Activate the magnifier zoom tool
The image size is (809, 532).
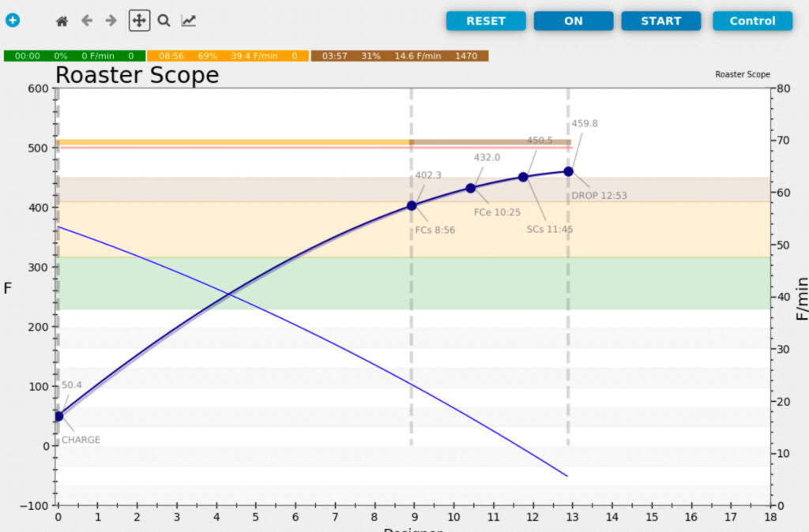(x=164, y=21)
